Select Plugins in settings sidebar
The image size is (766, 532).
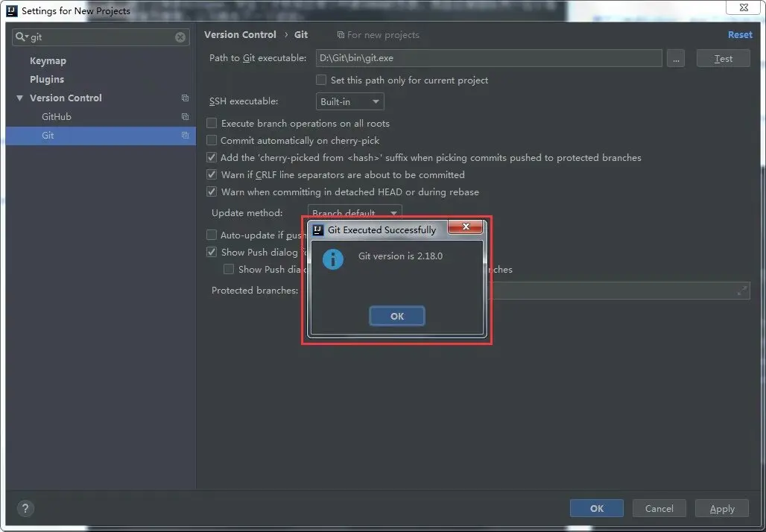click(47, 80)
